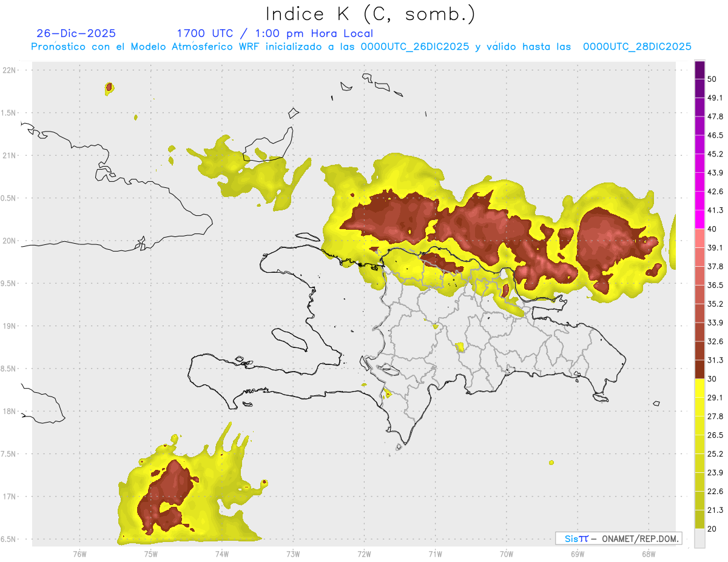Click the legend value 27.8
Image resolution: width=728 pixels, height=562 pixels.
coord(715,416)
